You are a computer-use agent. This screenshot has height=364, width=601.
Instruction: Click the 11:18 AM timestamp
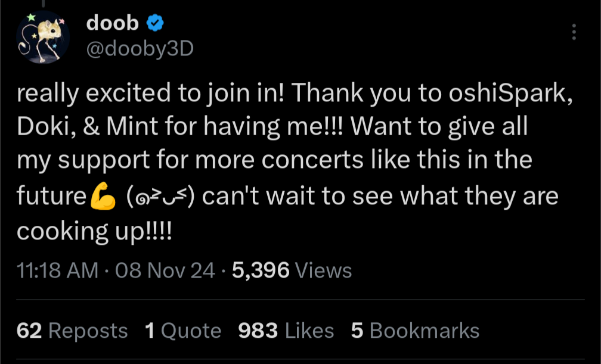57,270
